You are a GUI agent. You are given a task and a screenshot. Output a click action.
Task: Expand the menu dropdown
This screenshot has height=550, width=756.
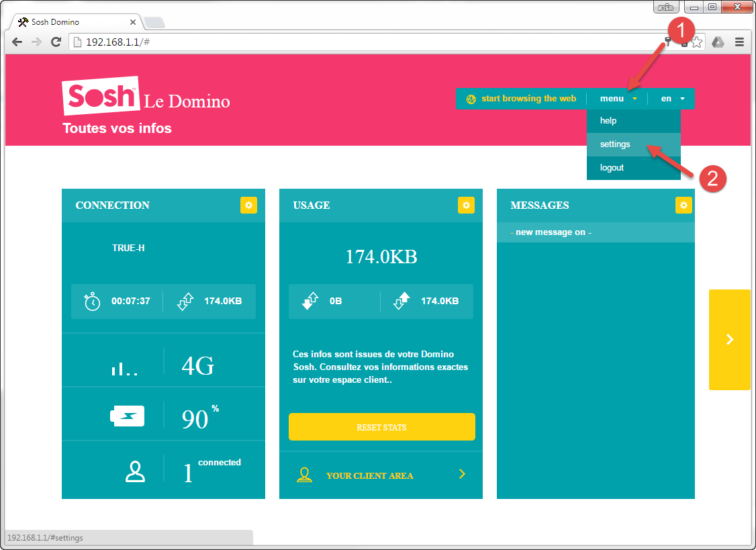(x=618, y=99)
